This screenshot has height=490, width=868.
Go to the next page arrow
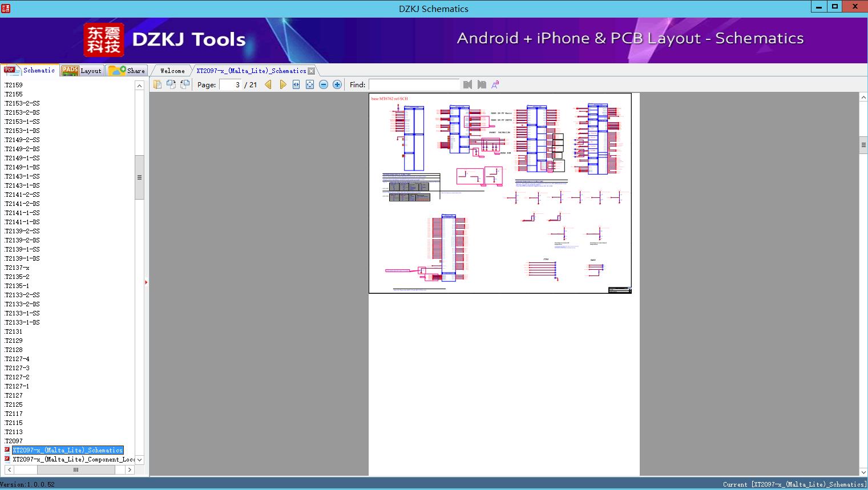click(x=282, y=84)
